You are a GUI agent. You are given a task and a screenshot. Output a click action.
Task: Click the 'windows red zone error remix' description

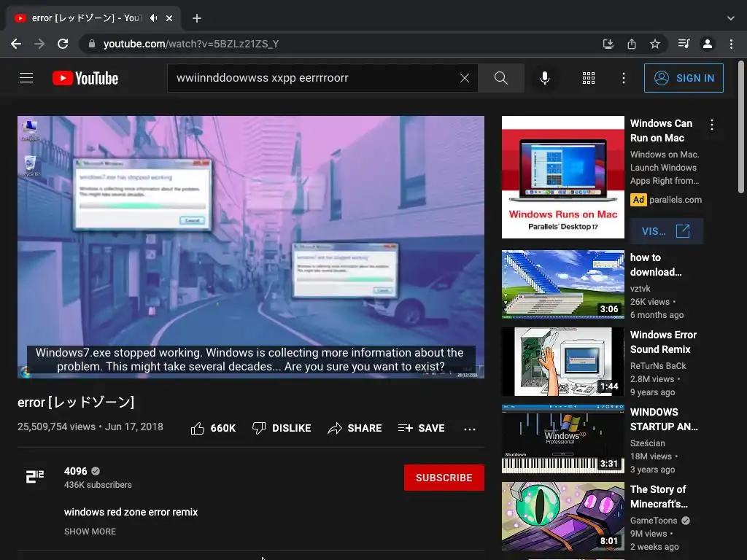pyautogui.click(x=131, y=512)
